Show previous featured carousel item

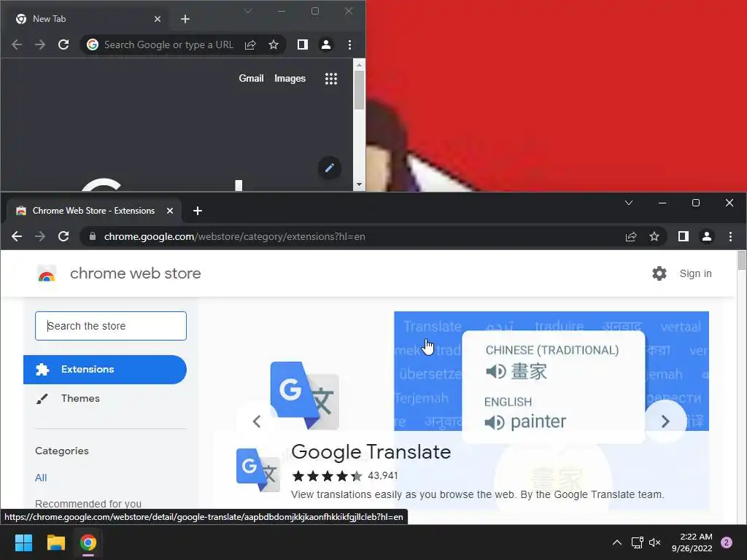pos(256,421)
